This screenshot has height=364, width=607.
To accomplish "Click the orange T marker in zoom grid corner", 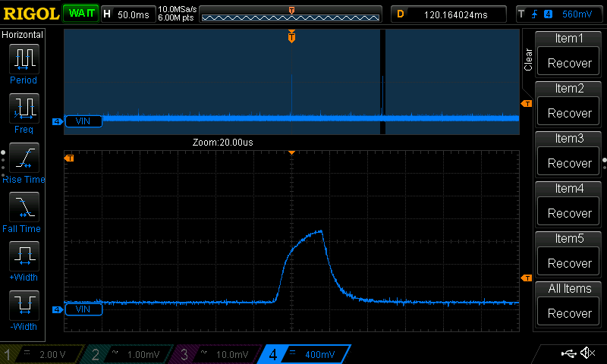I will coord(69,158).
